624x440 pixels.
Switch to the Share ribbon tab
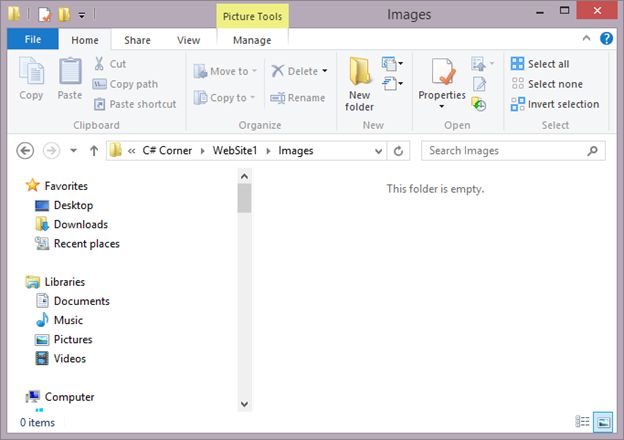[x=137, y=40]
